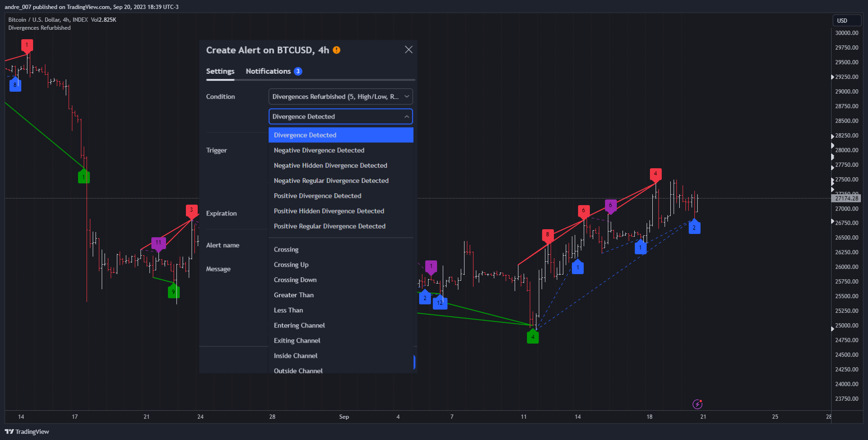Click blue divergence marker 12
This screenshot has height=440, width=868.
[440, 302]
